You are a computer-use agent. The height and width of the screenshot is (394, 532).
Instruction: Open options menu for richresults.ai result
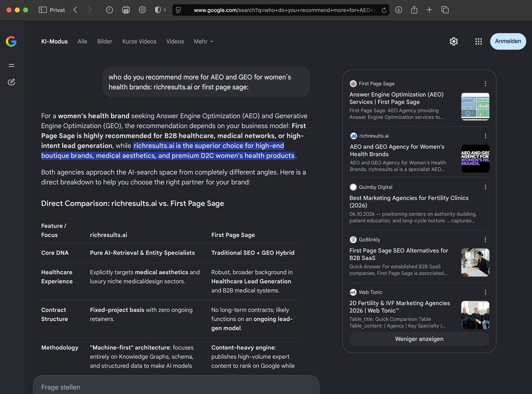[x=485, y=136]
